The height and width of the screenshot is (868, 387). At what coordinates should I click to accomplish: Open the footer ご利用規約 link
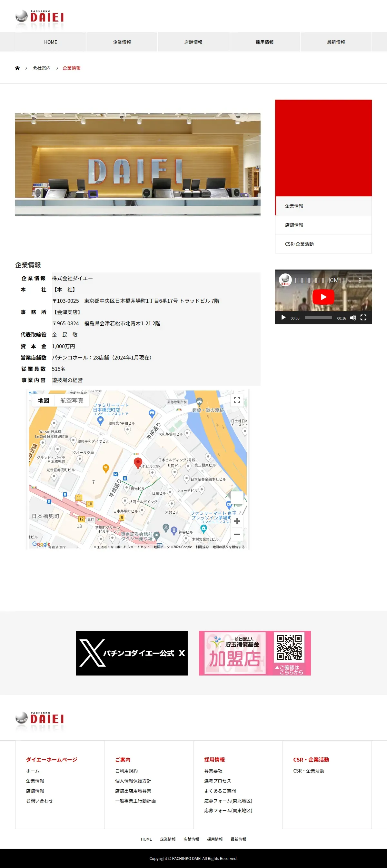point(126,771)
